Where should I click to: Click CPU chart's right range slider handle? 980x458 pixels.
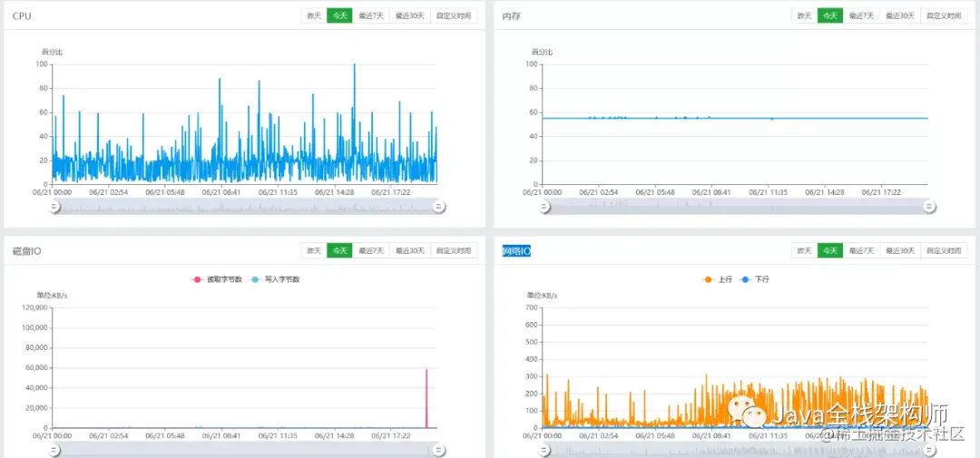(x=439, y=207)
